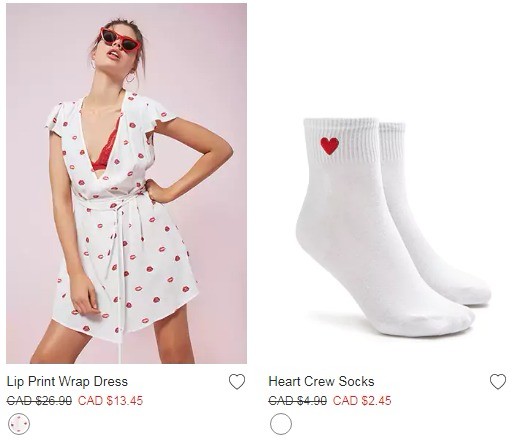Open the Heart Crew Socks product image
The height and width of the screenshot is (443, 517).
pos(388,183)
